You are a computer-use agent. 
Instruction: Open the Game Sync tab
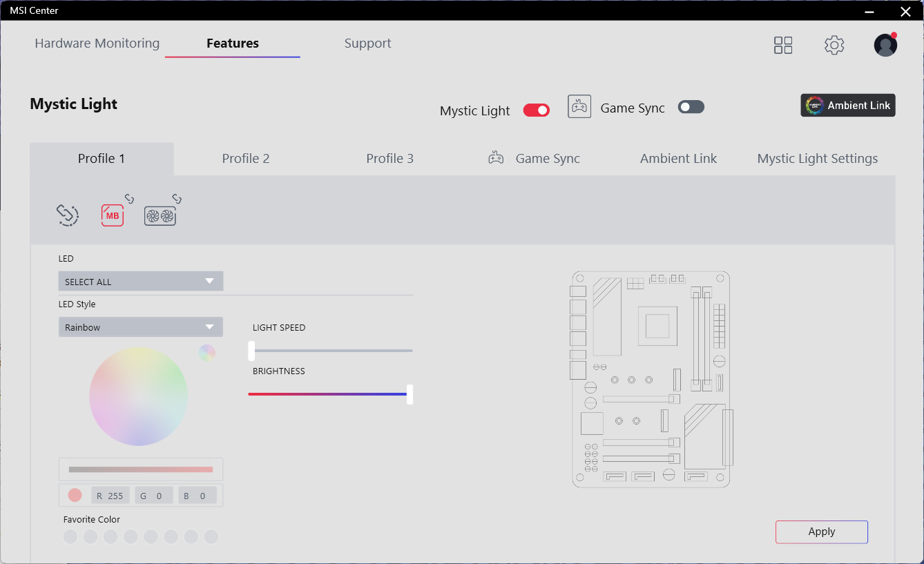coord(535,159)
